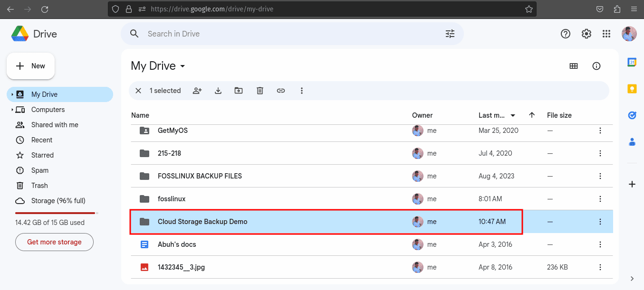Open more options for GetMyOS row

(600, 131)
